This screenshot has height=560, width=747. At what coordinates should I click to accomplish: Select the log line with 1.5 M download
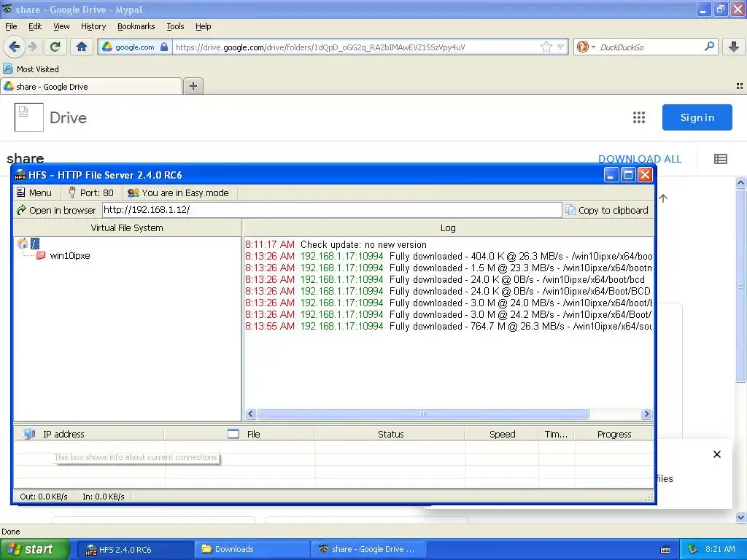(449, 268)
